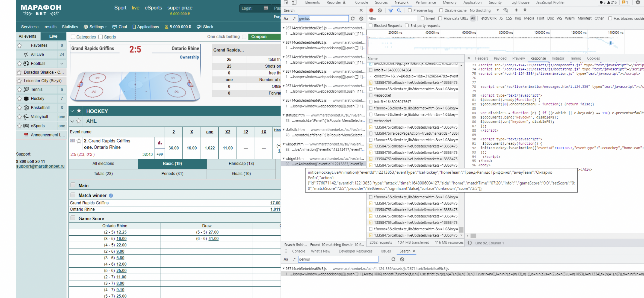The width and height of the screenshot is (644, 298).
Task: Collapse the AHL league chevron
Action: click(72, 121)
